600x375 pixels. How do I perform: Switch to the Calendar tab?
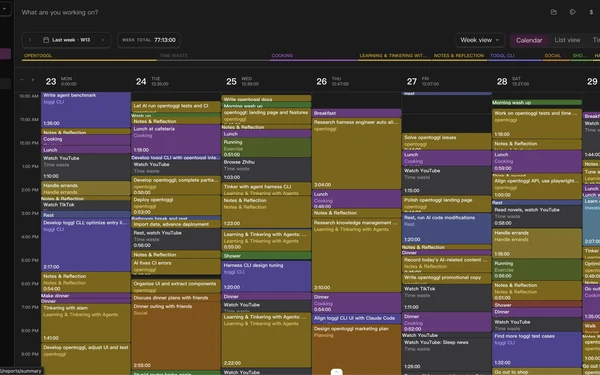pos(529,40)
